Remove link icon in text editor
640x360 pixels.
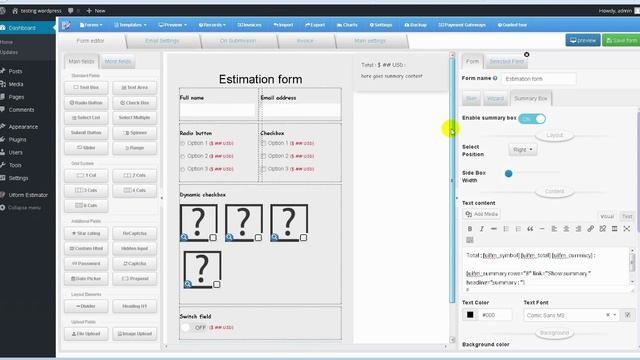(x=602, y=229)
